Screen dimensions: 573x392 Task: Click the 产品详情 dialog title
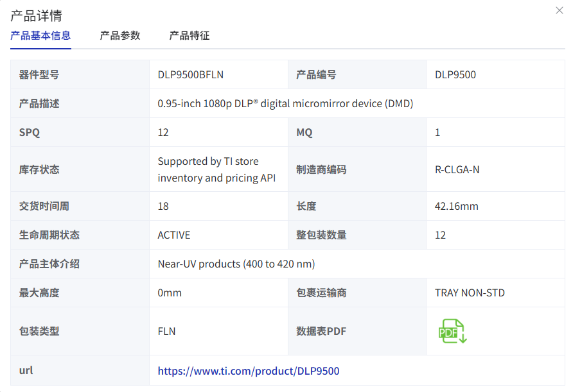click(36, 15)
